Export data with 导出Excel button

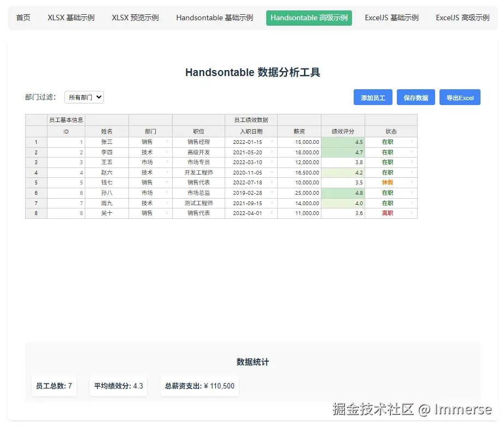click(x=460, y=97)
